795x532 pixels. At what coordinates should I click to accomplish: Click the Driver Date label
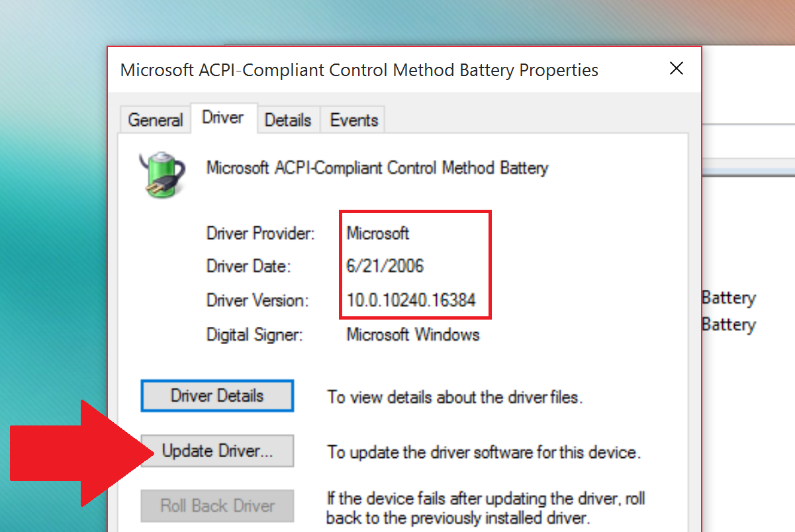coord(249,267)
